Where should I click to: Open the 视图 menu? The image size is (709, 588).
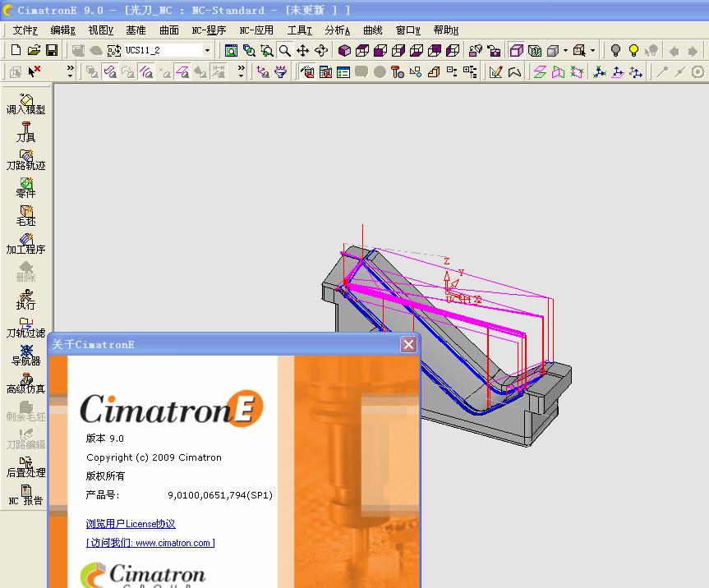101,30
